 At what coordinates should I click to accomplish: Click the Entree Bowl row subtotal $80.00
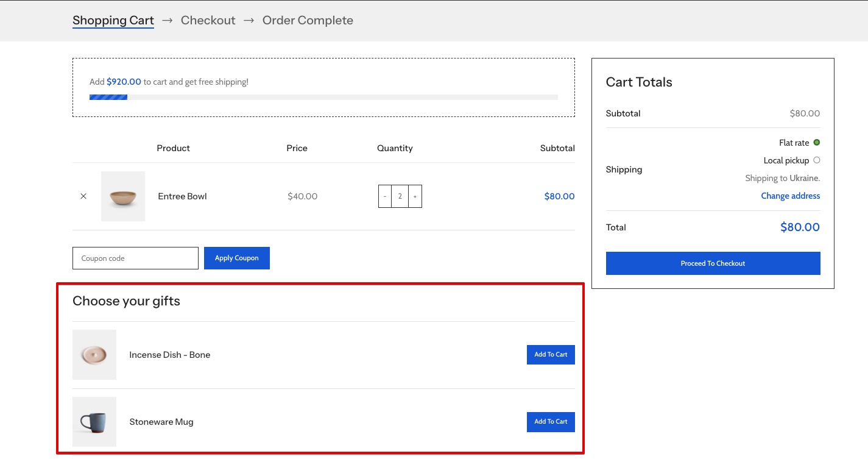pyautogui.click(x=560, y=196)
